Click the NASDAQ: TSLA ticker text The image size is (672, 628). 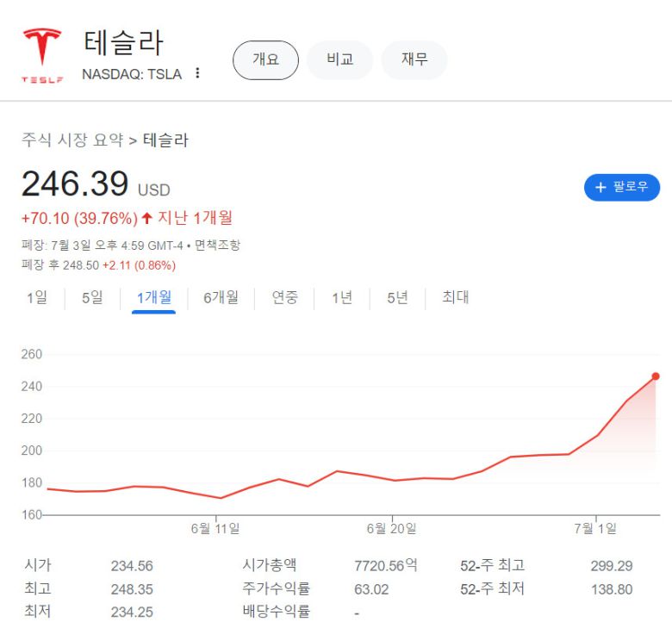[132, 74]
